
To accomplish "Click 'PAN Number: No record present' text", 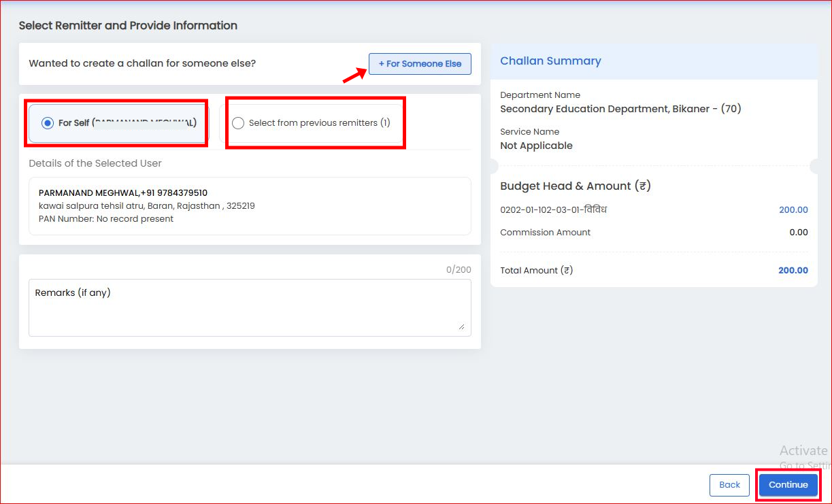I will (106, 219).
